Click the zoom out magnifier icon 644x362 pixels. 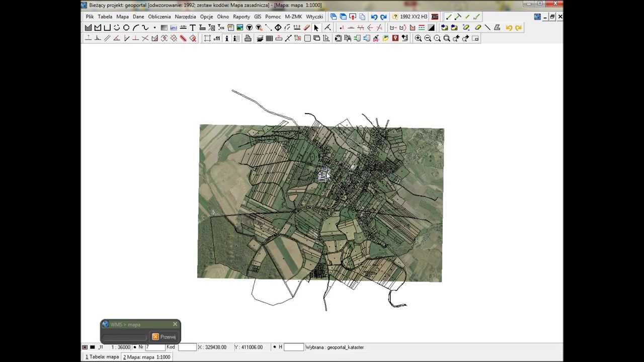click(x=428, y=38)
